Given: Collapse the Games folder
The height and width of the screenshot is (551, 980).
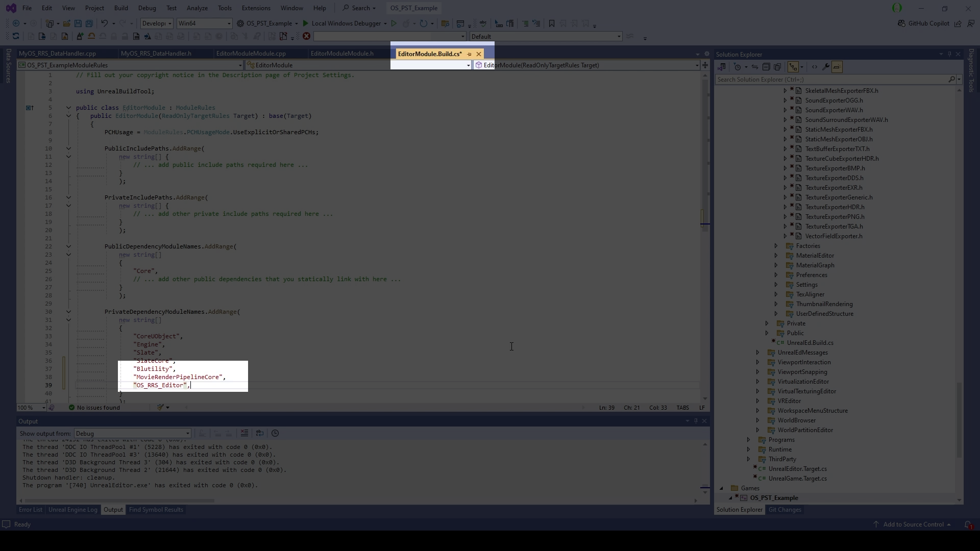Looking at the screenshot, I should 721,488.
